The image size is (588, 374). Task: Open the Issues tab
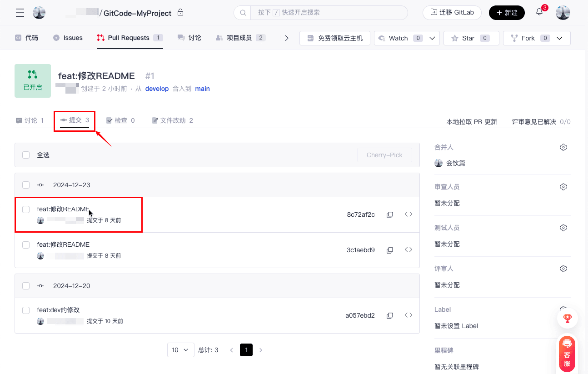(68, 38)
